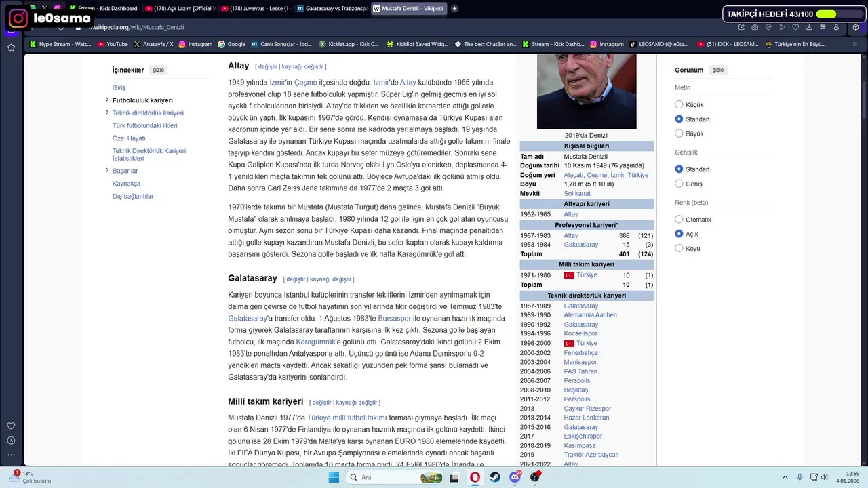The image size is (868, 488).
Task: Hide the Görünüm appearance panel
Action: (x=718, y=70)
